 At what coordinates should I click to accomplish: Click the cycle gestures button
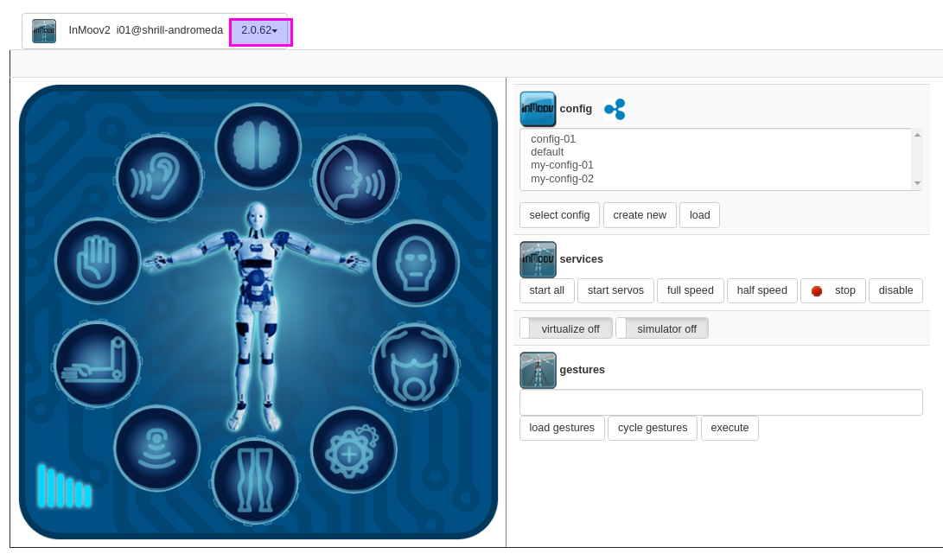(653, 429)
